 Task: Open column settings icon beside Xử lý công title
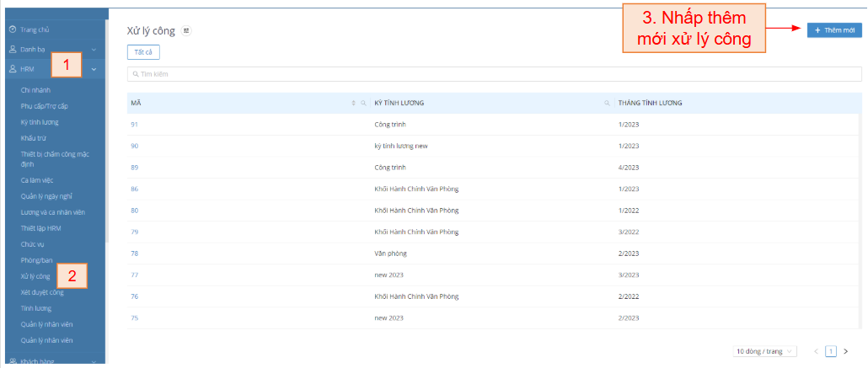point(186,30)
